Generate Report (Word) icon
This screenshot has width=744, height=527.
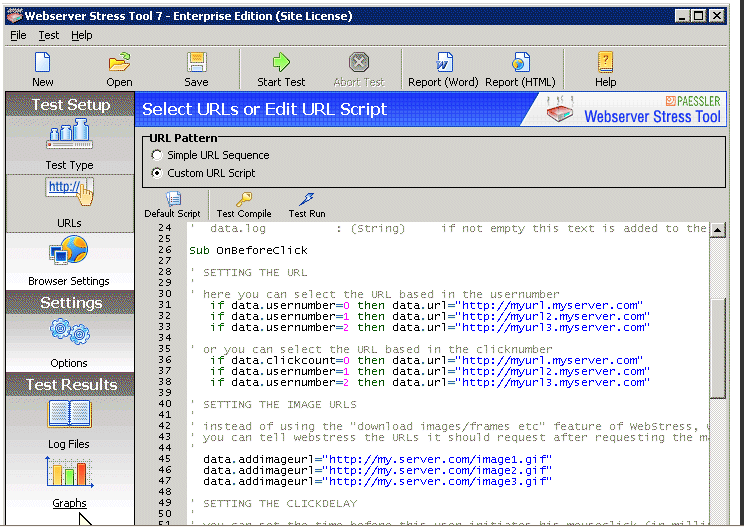click(444, 62)
